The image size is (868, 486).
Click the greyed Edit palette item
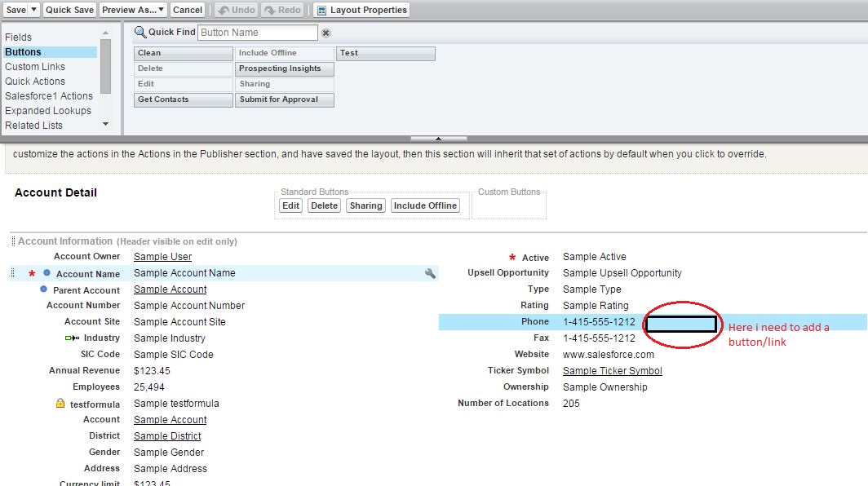184,84
